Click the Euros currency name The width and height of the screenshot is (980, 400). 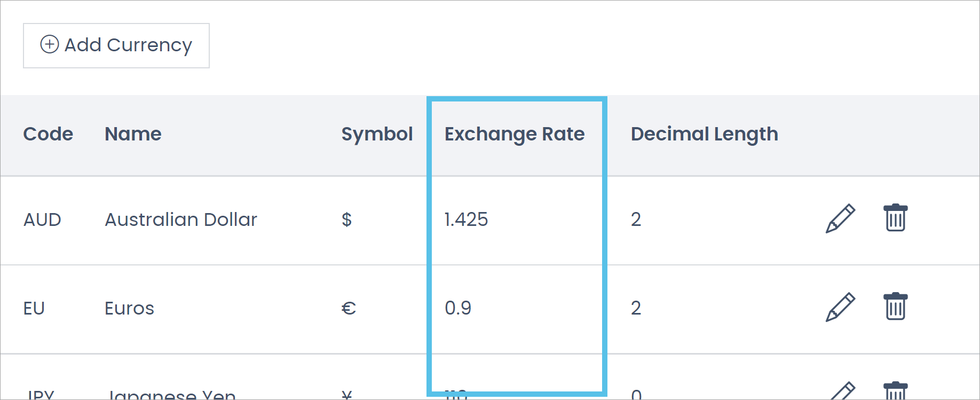click(x=129, y=308)
